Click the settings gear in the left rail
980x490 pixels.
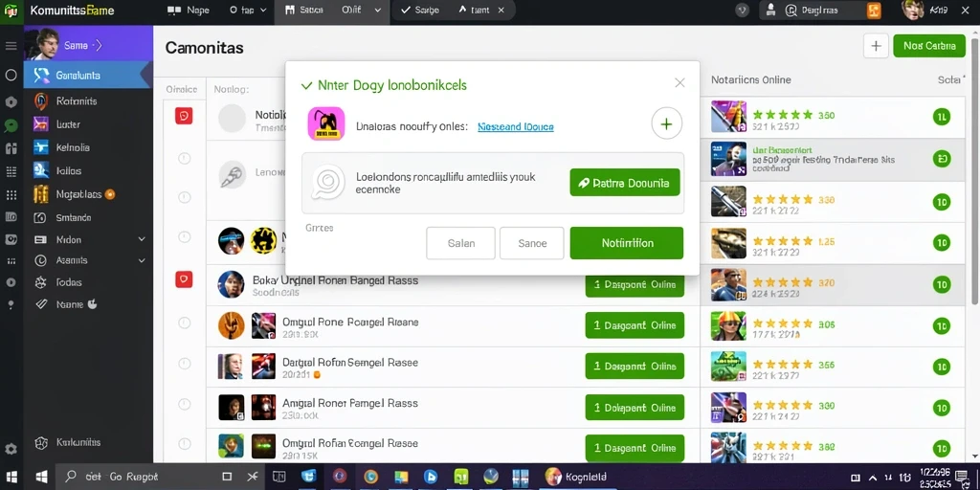click(11, 449)
